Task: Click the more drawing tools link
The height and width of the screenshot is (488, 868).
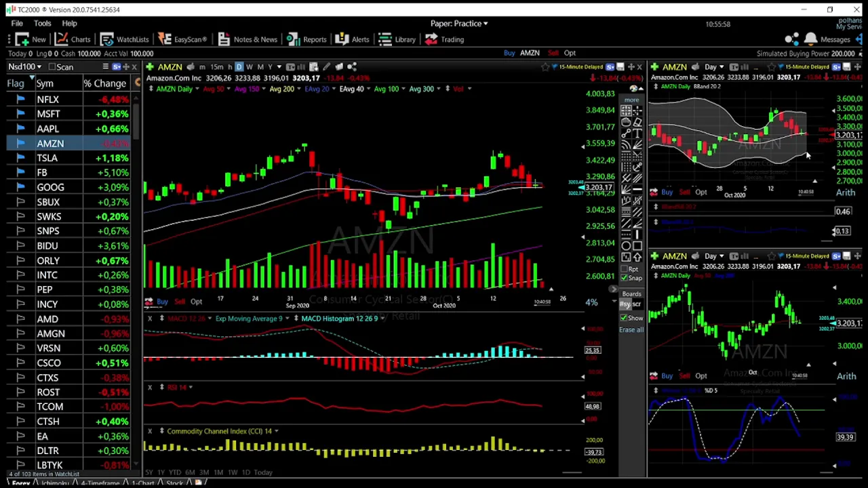Action: coord(631,100)
